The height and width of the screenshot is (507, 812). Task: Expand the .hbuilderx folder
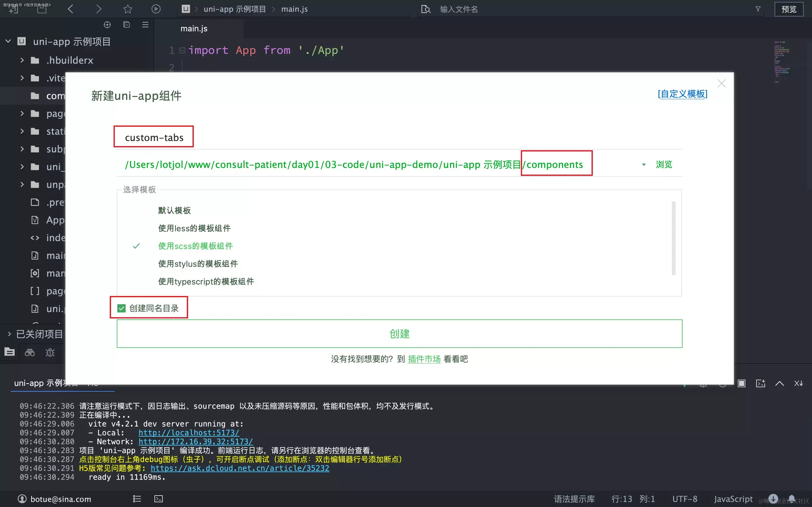pos(22,60)
